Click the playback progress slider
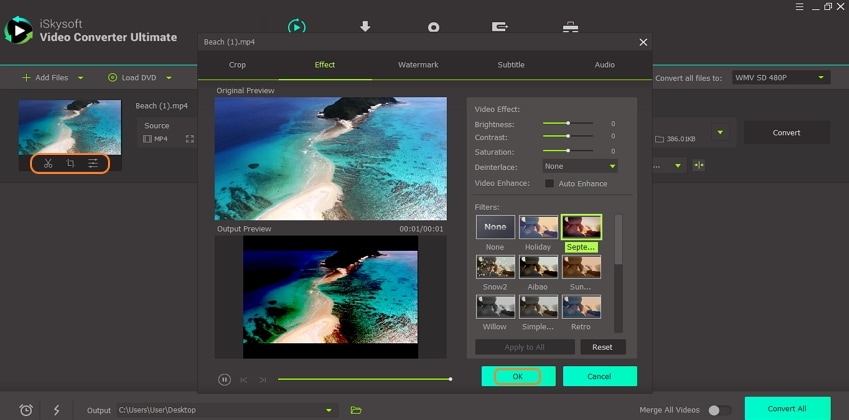Image resolution: width=849 pixels, height=420 pixels. tap(364, 379)
